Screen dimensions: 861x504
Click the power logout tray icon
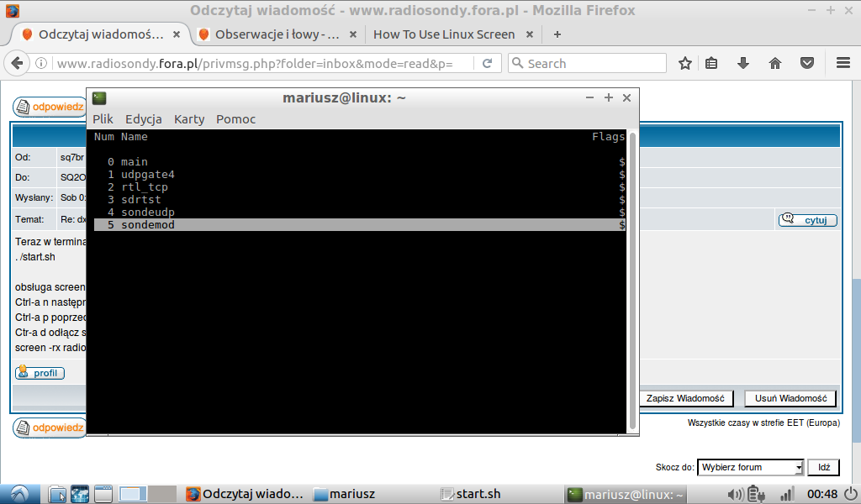coord(851,494)
